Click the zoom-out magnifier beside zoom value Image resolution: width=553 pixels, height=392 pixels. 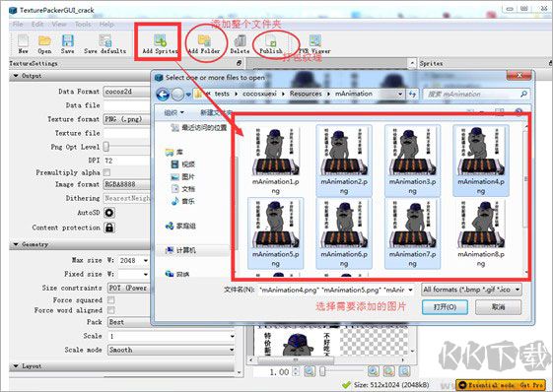click(x=310, y=371)
